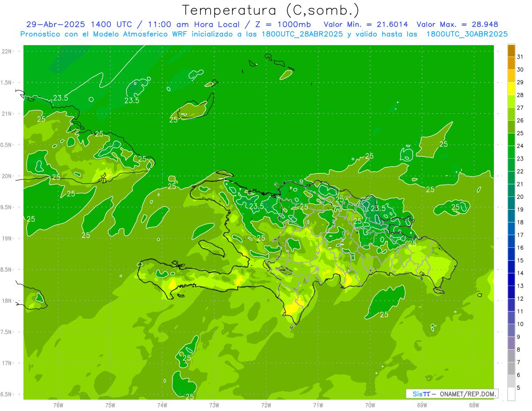Screen dimensions: 532x411
Task: Click the white swatch below legend value 5
Action: point(511,394)
